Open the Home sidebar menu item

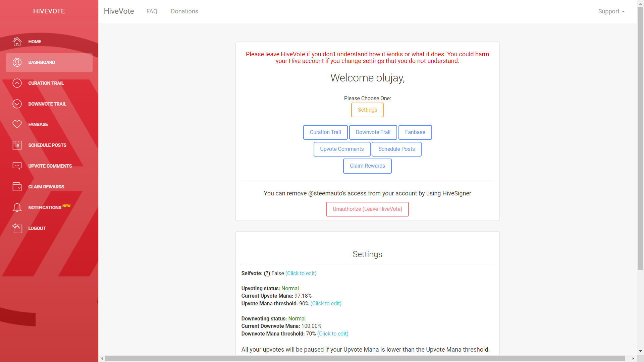coord(49,42)
